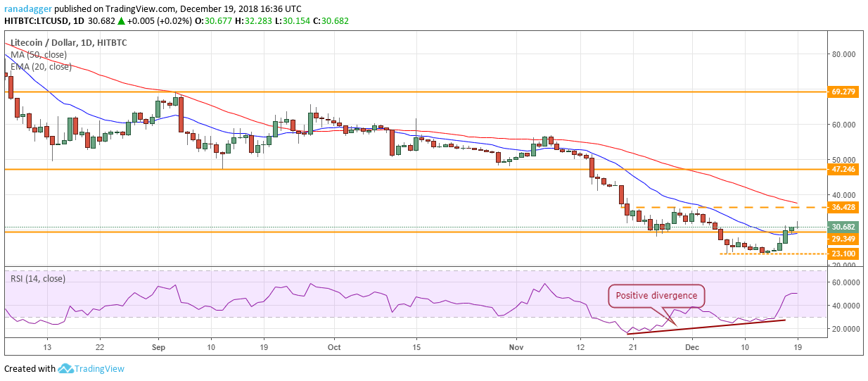
Task: Click the 50.000 price axis label
Action: [x=843, y=160]
